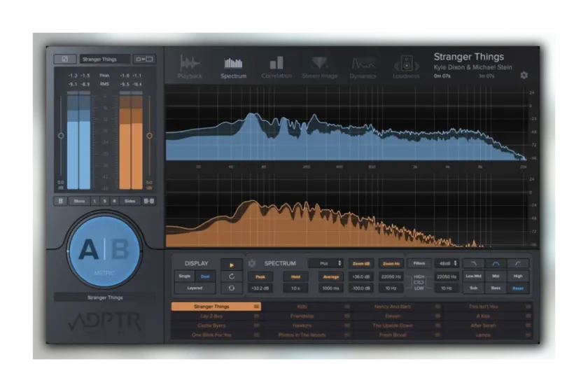The image size is (588, 392).
Task: Select the low-pass filter shape icon
Action: [474, 264]
